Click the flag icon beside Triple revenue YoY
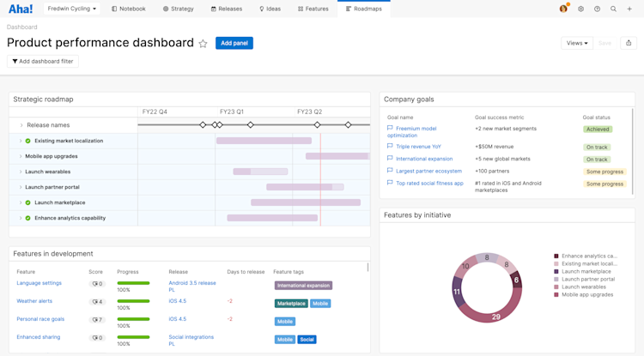Viewport: 644px width, 356px height. click(x=390, y=146)
